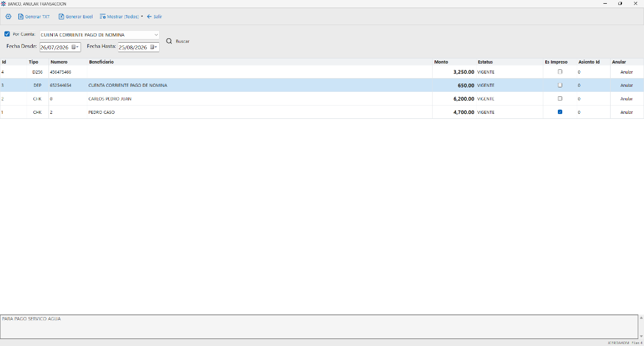Toggle Es Impreso for transaction 456475466

click(560, 72)
